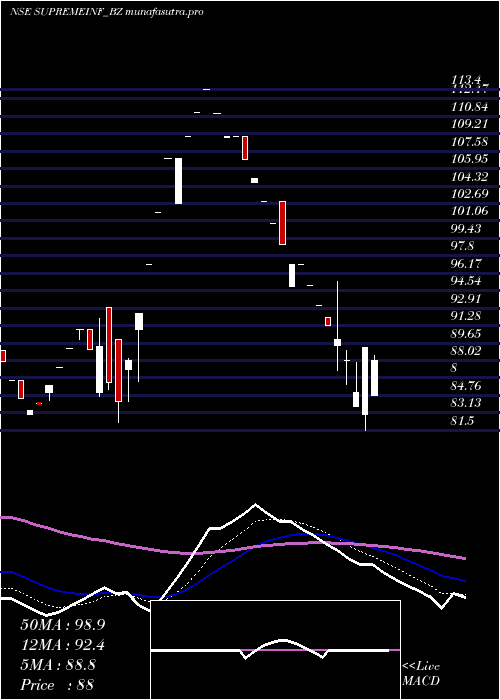Click the 89.65 price axis label
The height and width of the screenshot is (700, 500).
pyautogui.click(x=467, y=333)
